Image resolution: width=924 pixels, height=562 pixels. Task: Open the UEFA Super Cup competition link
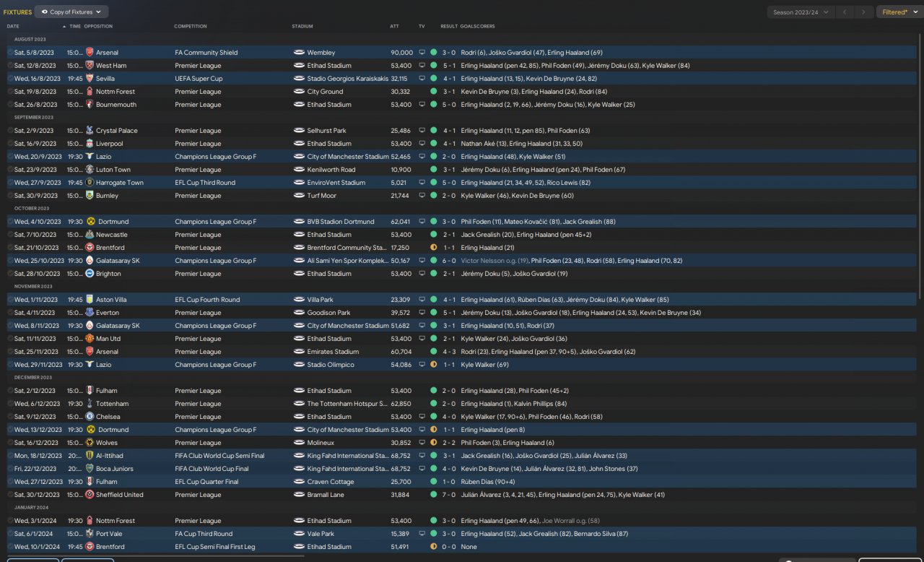199,79
